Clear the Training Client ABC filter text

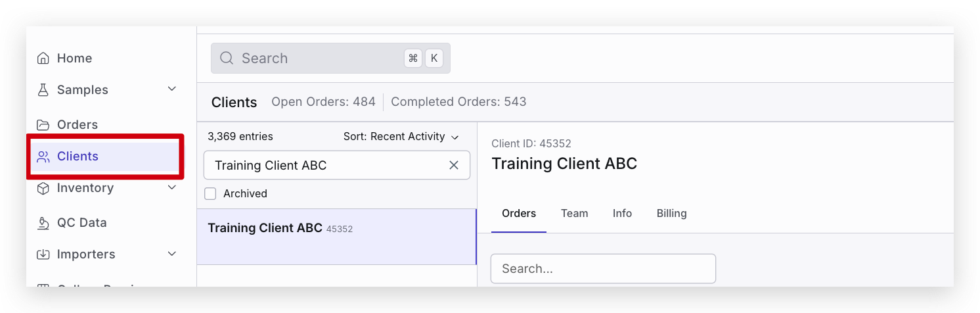coord(454,165)
